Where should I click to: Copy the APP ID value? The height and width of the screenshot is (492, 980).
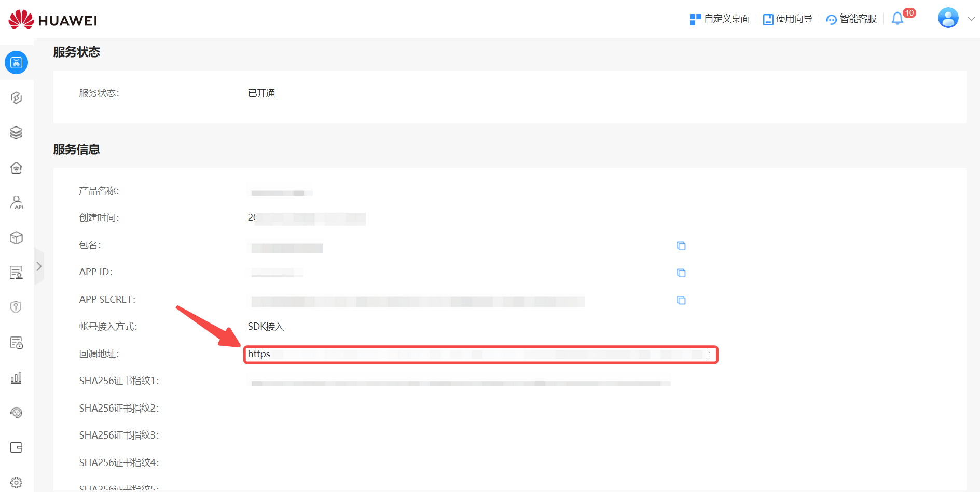[x=681, y=273]
